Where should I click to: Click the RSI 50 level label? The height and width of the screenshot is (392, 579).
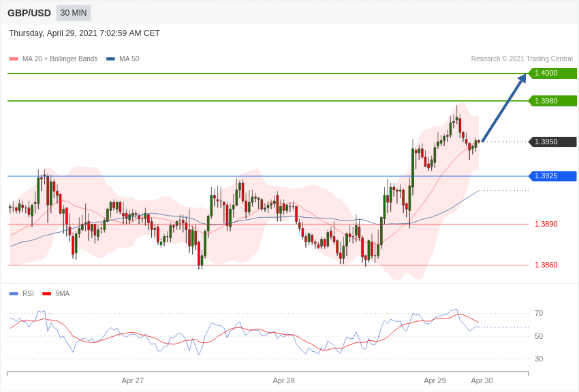click(539, 336)
